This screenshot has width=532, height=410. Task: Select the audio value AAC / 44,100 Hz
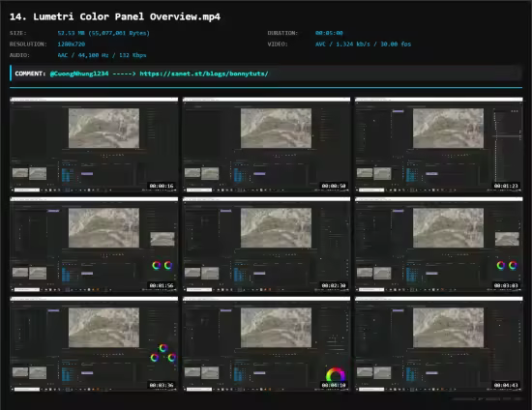click(x=102, y=55)
